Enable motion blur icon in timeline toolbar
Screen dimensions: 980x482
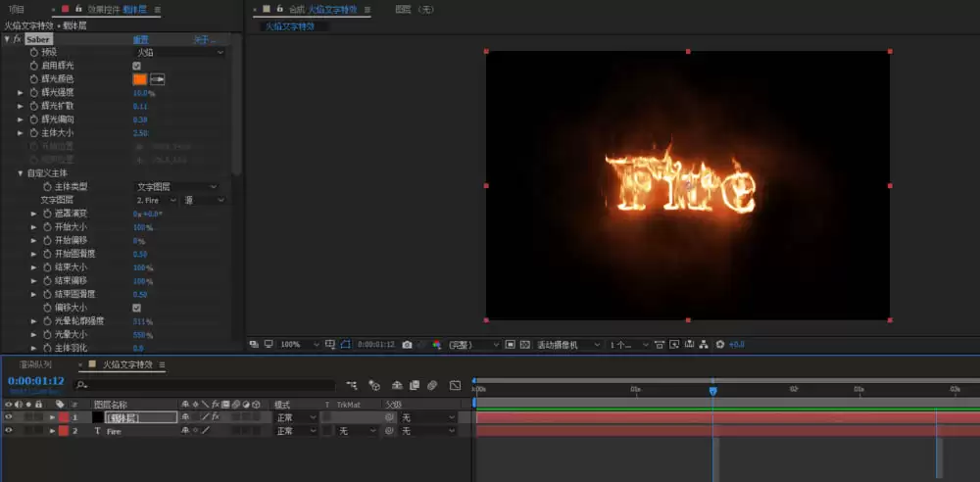pos(432,385)
